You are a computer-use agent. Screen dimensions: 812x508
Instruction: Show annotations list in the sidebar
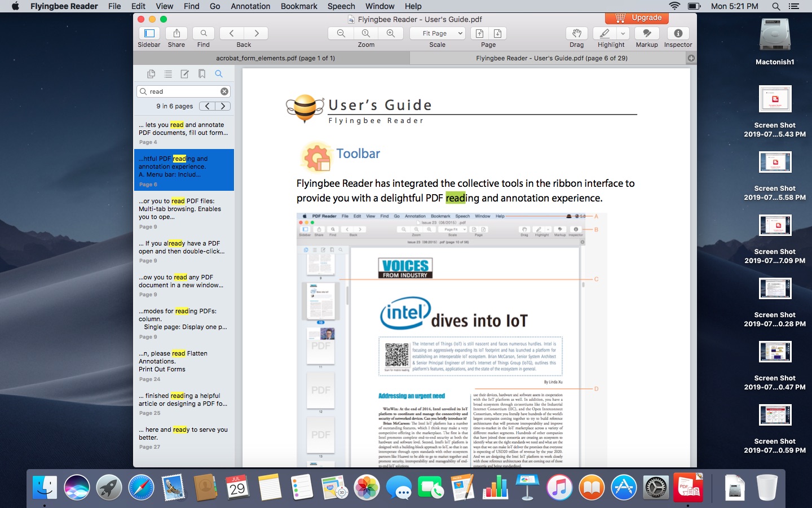[x=184, y=74]
